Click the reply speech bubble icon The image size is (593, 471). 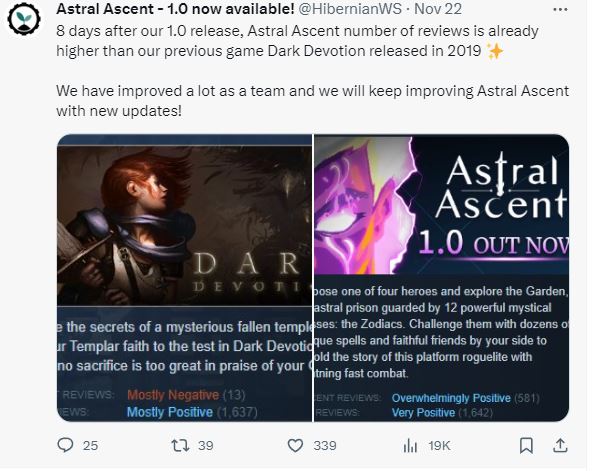[x=65, y=445]
